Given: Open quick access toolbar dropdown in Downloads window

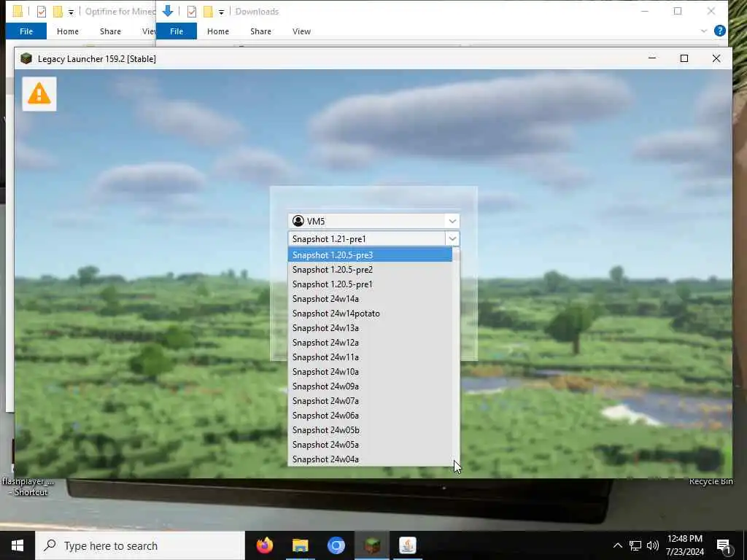Looking at the screenshot, I should (x=221, y=12).
